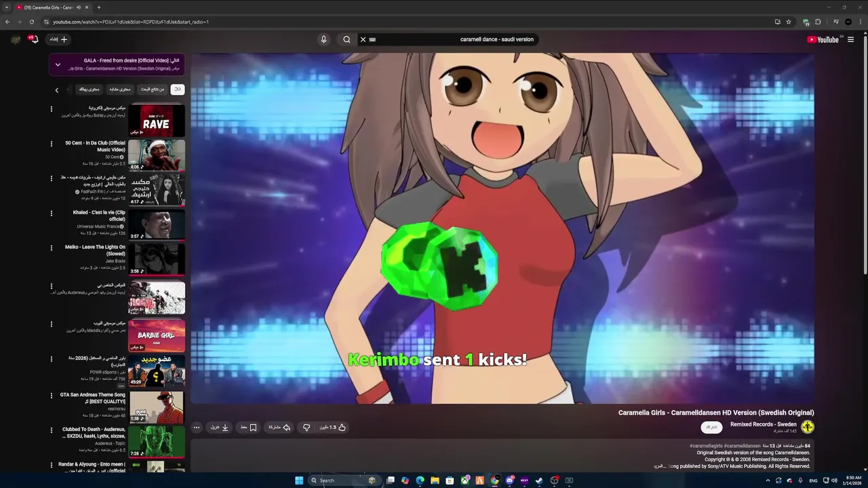Screen dimensions: 868x488
Task: Click the address bar URL
Action: click(131, 22)
